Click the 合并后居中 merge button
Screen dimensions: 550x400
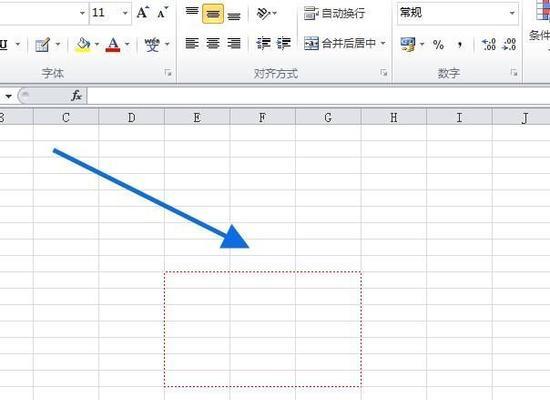tap(340, 44)
